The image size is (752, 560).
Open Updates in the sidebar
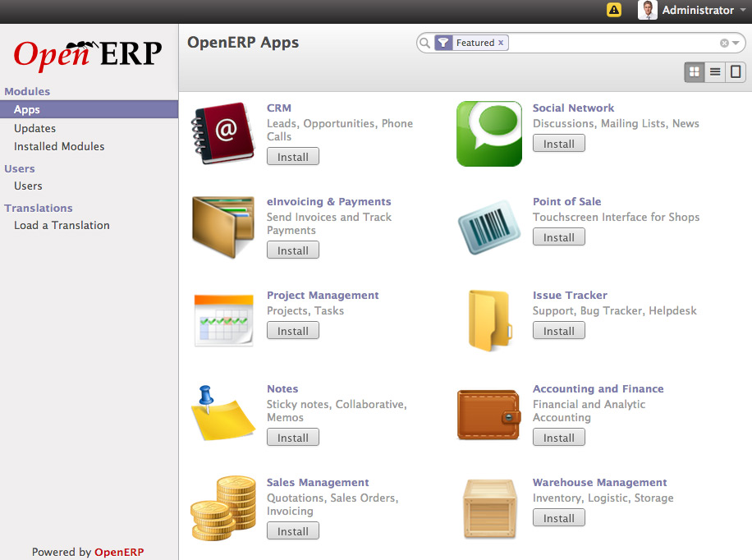coord(35,128)
